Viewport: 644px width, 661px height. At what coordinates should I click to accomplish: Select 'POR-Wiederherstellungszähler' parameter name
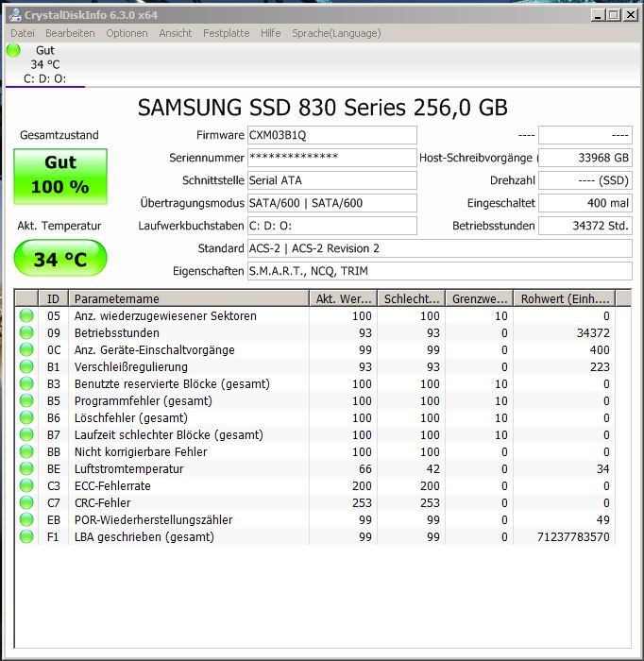[153, 519]
